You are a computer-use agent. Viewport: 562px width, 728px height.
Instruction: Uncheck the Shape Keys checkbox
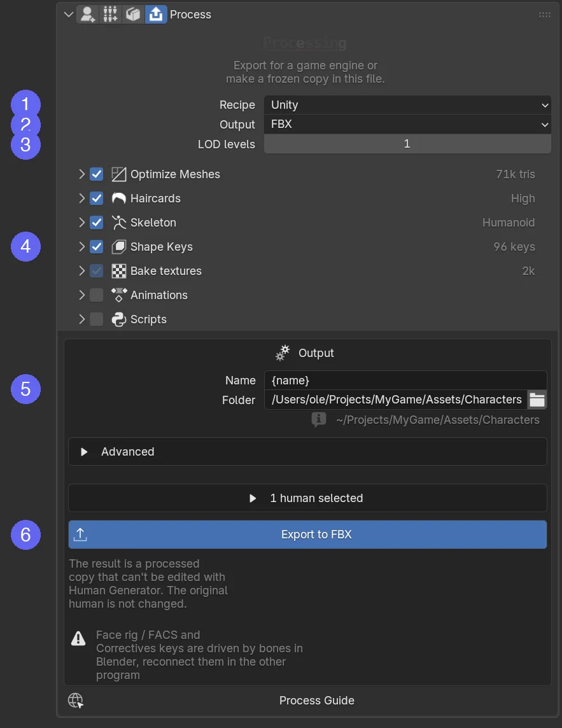[97, 246]
